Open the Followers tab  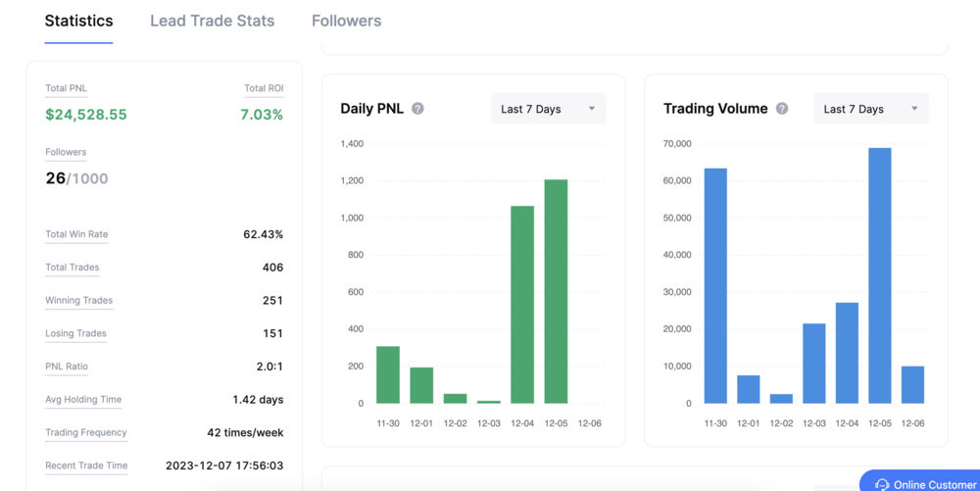[346, 21]
